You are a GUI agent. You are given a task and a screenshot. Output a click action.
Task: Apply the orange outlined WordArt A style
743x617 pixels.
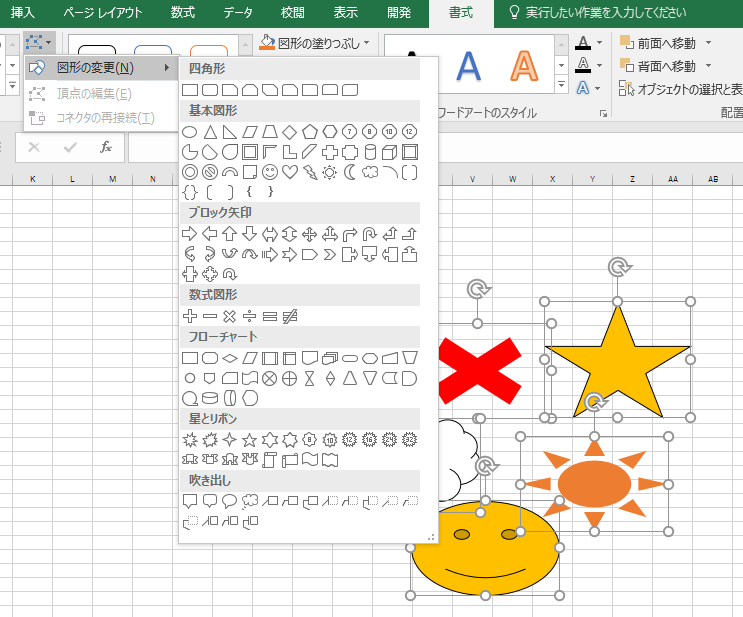coord(524,66)
